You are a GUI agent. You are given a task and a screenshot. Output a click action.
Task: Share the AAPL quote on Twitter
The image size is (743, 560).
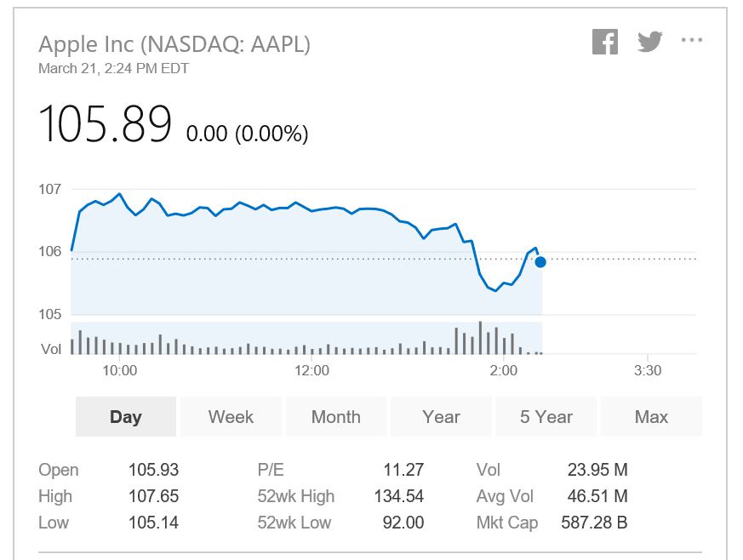[649, 42]
